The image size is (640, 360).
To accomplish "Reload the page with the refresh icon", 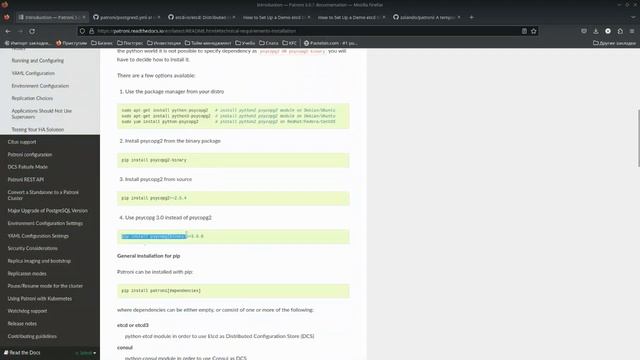I will coord(32,31).
